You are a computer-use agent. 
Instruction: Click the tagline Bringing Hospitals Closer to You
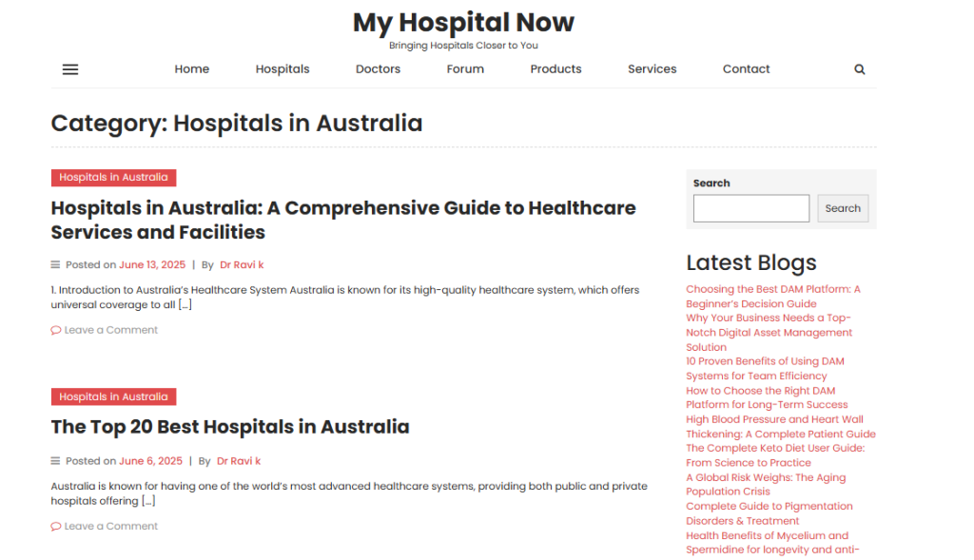463,46
